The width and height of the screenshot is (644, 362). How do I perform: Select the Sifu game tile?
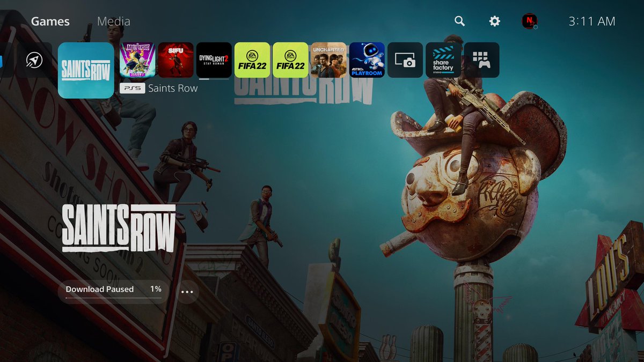point(175,60)
